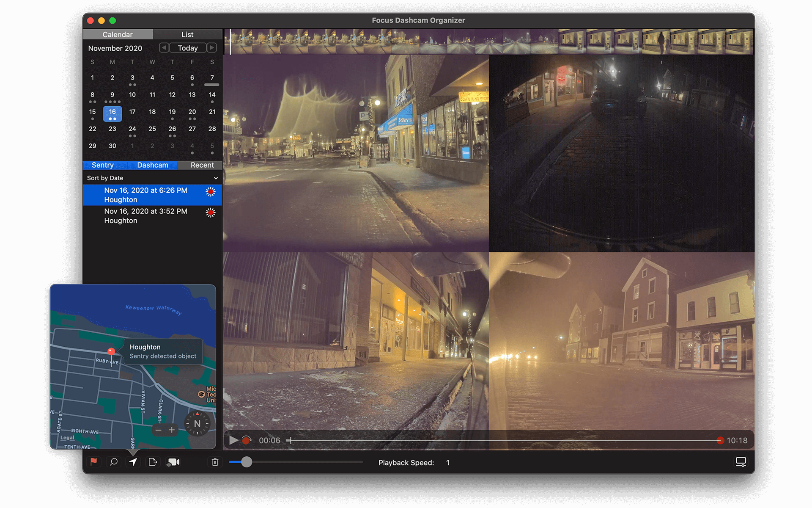
Task: Click the export clip icon
Action: pyautogui.click(x=153, y=462)
